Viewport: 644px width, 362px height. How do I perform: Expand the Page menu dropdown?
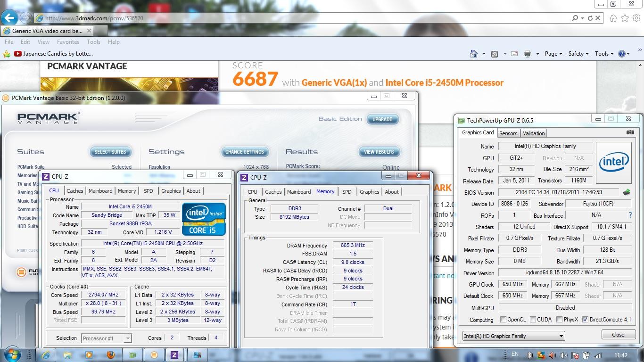[x=553, y=54]
